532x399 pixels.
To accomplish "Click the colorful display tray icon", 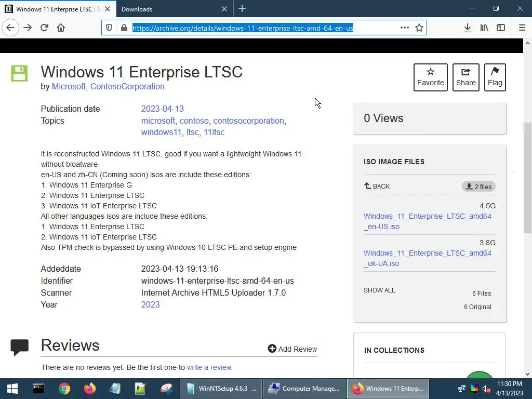I will (x=474, y=389).
